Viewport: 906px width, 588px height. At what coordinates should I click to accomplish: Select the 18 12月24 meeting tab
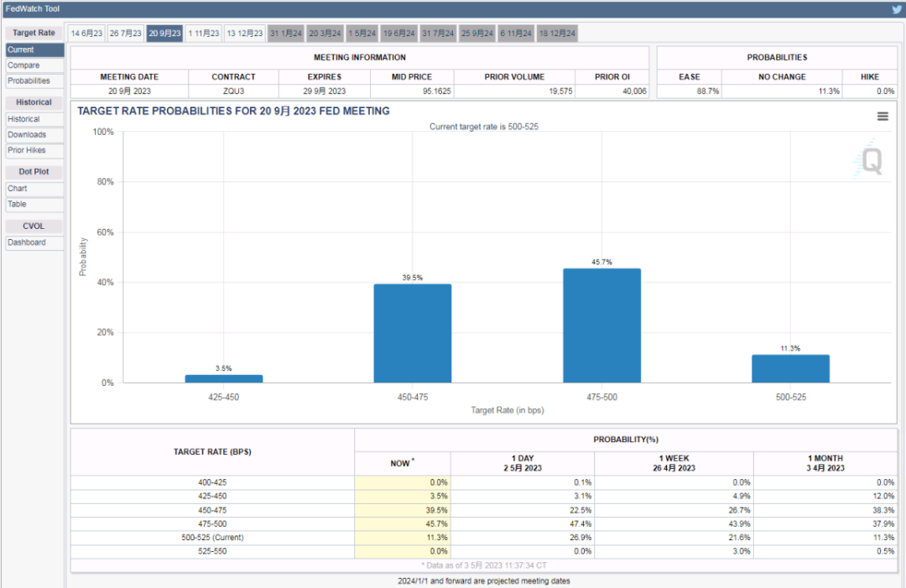click(x=557, y=34)
